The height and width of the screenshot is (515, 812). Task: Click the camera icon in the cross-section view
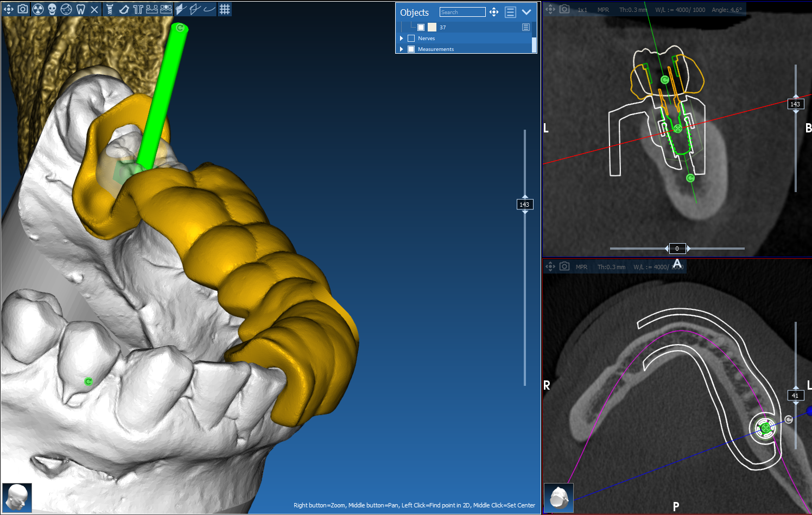tap(564, 9)
